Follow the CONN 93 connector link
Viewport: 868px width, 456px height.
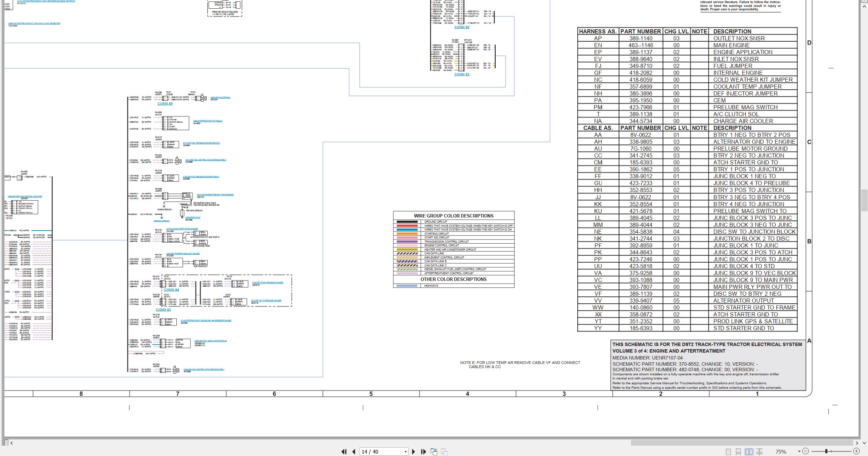462,74
